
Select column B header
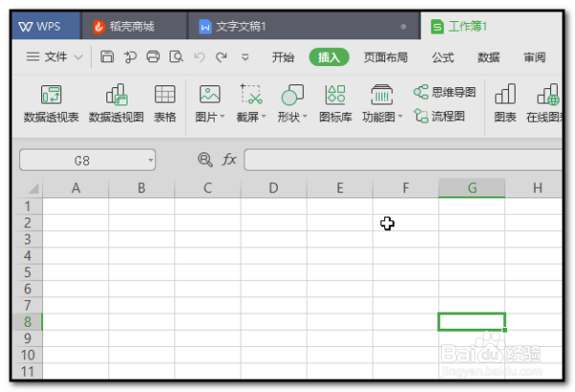click(142, 188)
